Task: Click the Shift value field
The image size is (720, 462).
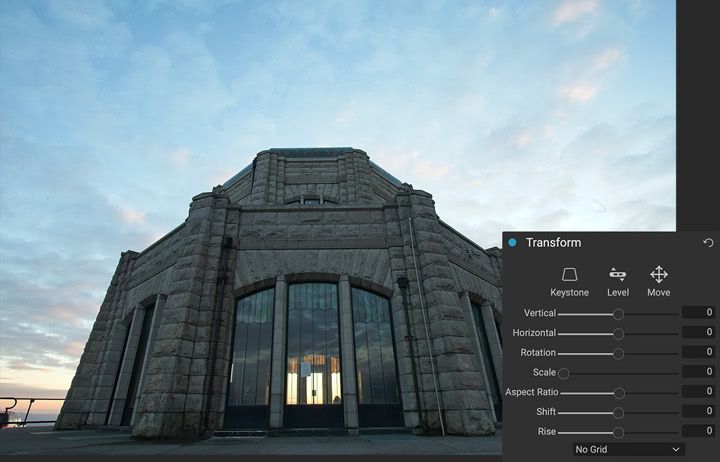Action: [698, 411]
